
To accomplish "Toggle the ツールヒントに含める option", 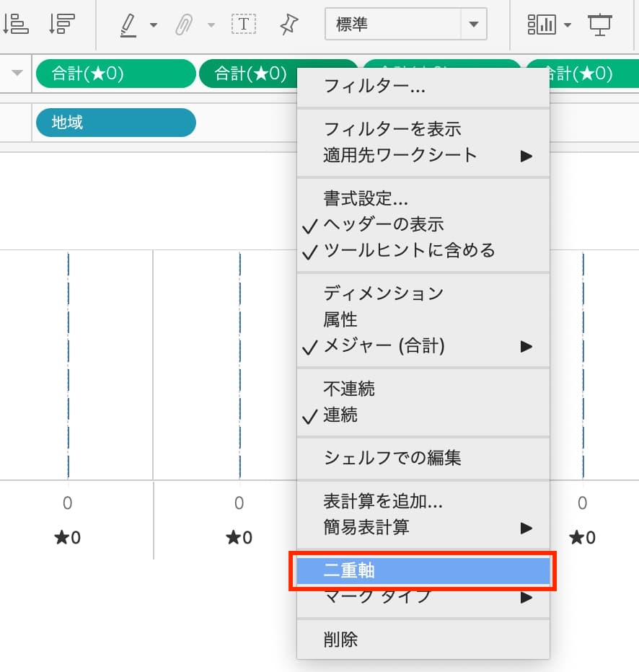I will pyautogui.click(x=409, y=251).
